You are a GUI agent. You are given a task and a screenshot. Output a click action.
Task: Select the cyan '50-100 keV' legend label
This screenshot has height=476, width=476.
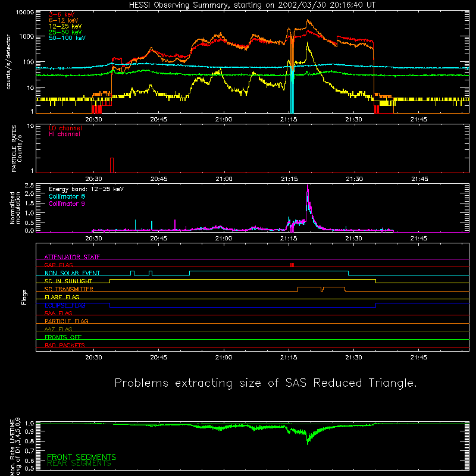tap(67, 38)
